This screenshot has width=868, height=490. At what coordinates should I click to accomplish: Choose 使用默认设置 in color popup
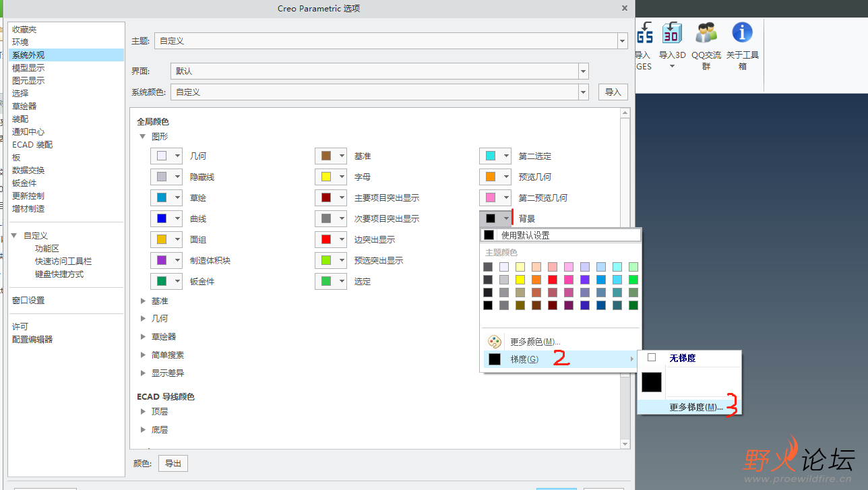561,235
